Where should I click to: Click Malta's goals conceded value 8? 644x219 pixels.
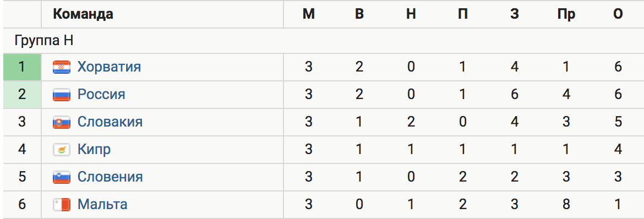[x=566, y=205]
